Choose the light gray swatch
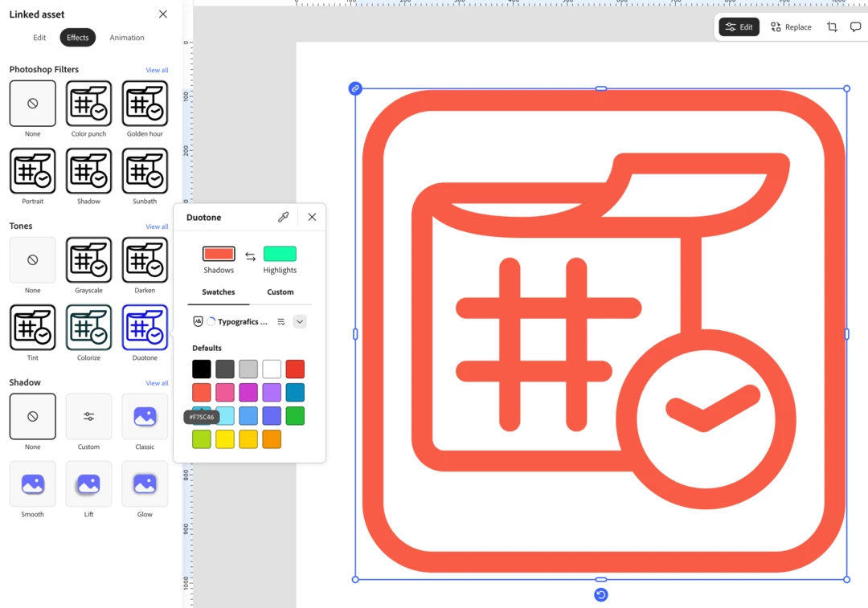The width and height of the screenshot is (868, 608). (248, 369)
